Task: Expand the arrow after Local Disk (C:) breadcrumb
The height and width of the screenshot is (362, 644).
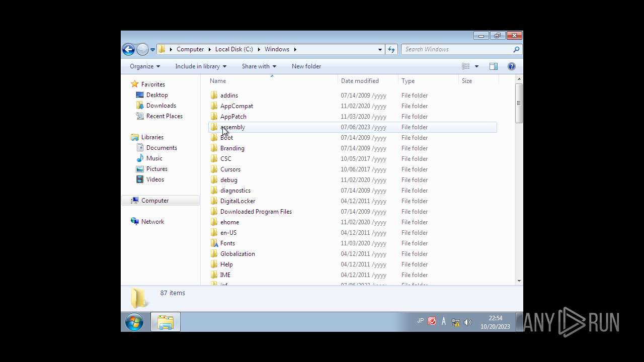Action: tap(259, 49)
